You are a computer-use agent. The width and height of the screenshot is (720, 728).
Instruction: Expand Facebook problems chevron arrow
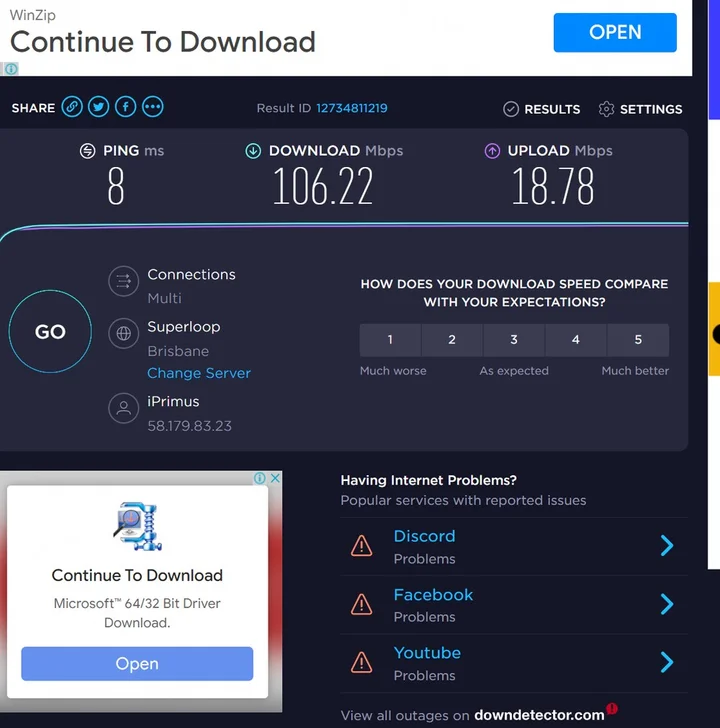point(667,604)
